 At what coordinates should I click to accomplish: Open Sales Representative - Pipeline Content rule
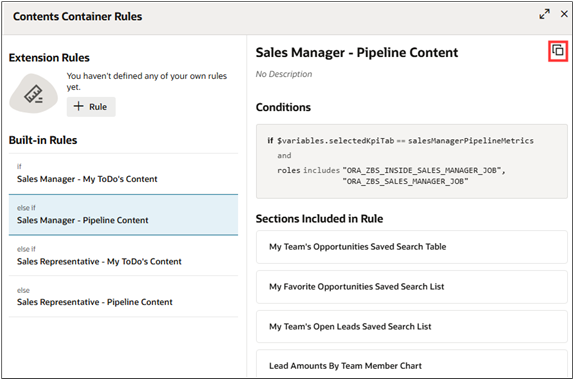(123, 297)
